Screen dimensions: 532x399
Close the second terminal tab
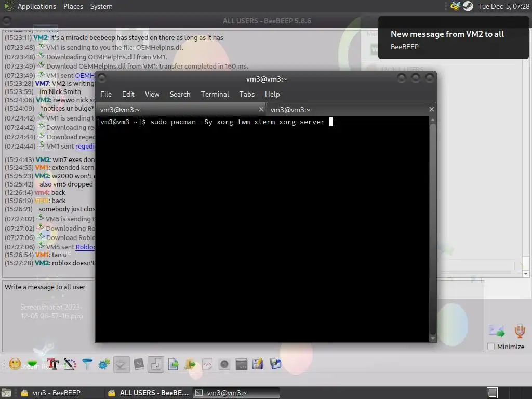point(431,109)
